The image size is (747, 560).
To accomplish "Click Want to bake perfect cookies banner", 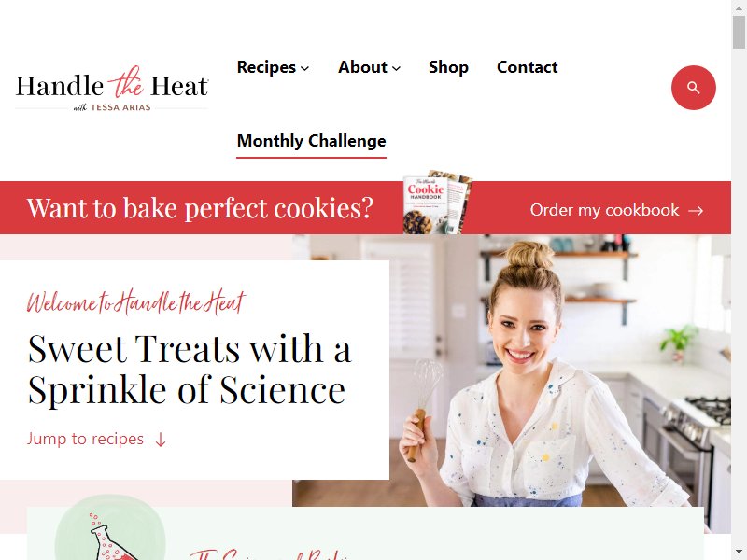I will tap(200, 208).
